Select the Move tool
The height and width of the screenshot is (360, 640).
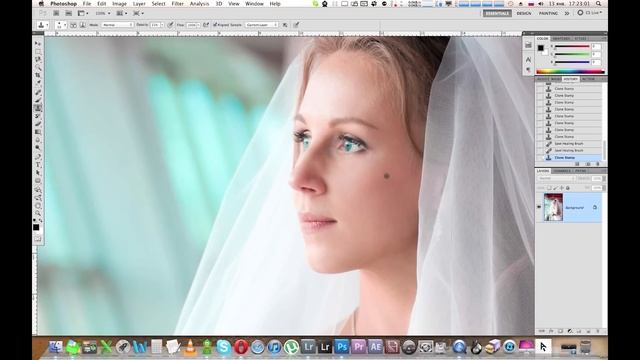click(x=38, y=44)
